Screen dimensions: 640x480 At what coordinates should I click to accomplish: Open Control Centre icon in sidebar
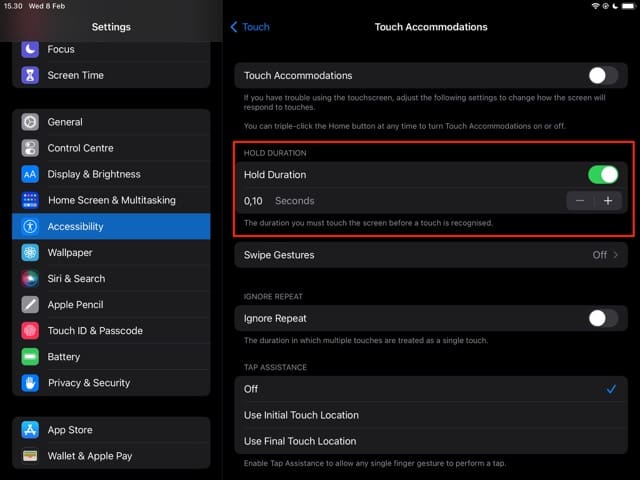[x=30, y=148]
